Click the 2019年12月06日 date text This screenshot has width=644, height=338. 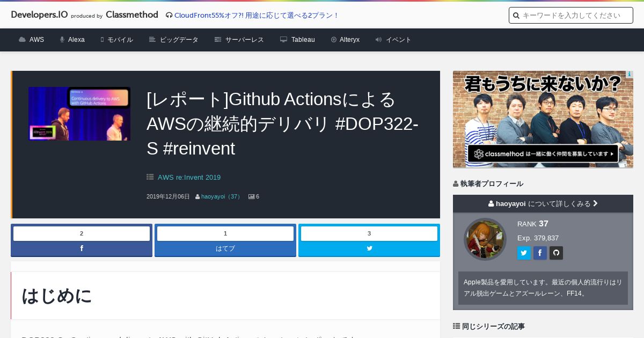point(168,197)
